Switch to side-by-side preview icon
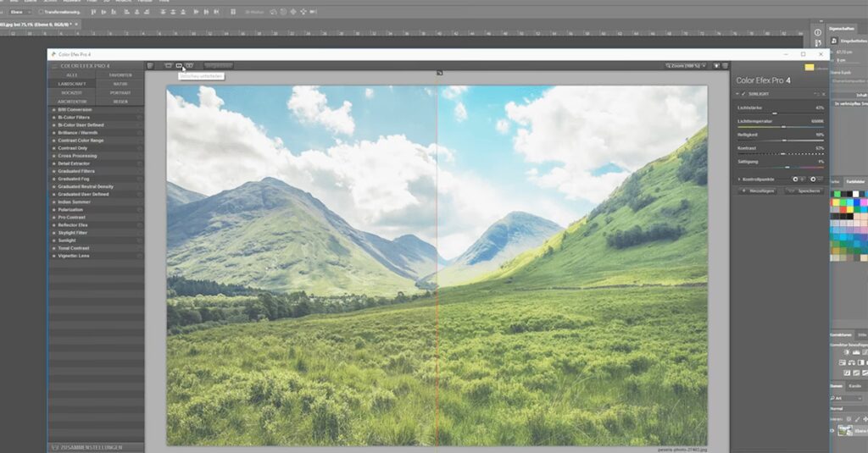This screenshot has height=453, width=868. [x=189, y=65]
